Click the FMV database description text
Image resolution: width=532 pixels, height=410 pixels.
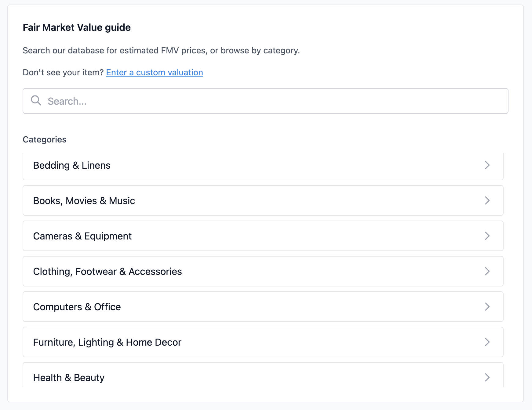[161, 50]
